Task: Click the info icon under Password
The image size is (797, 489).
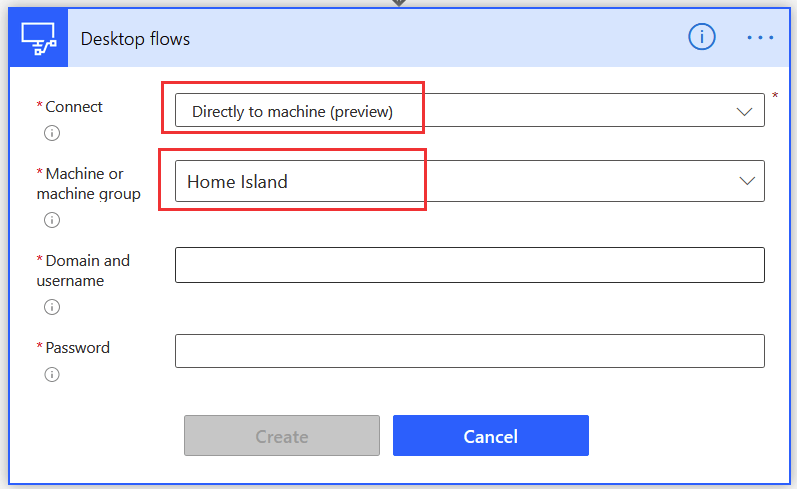Action: coord(52,375)
